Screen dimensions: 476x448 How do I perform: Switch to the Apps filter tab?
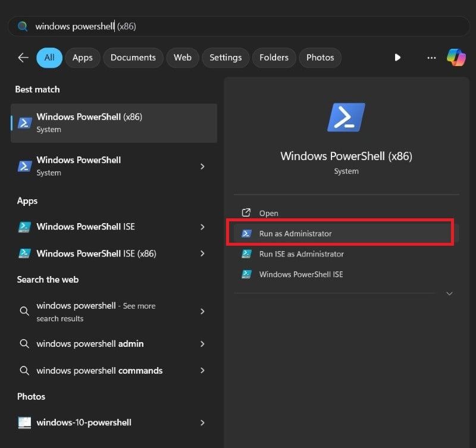83,58
